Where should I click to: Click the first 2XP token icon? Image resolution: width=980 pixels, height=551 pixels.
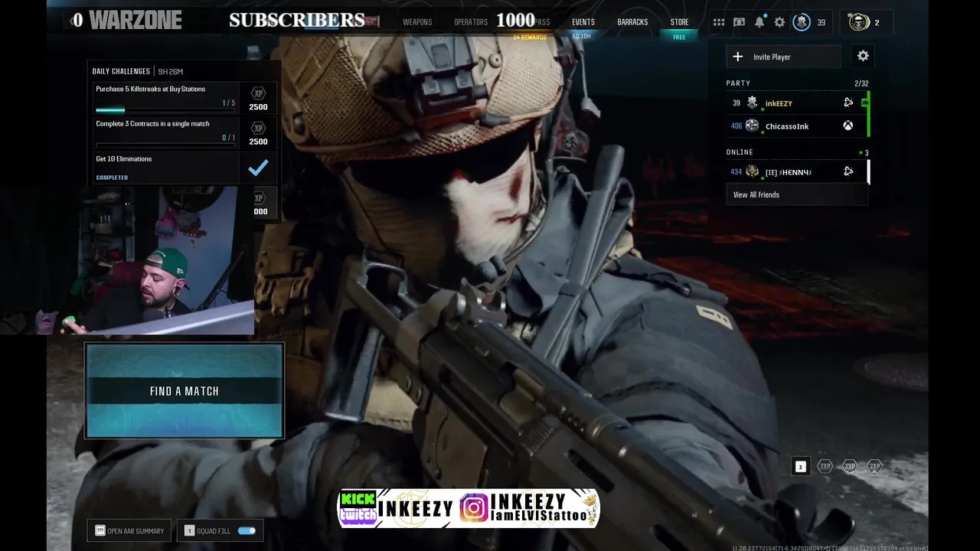(825, 466)
